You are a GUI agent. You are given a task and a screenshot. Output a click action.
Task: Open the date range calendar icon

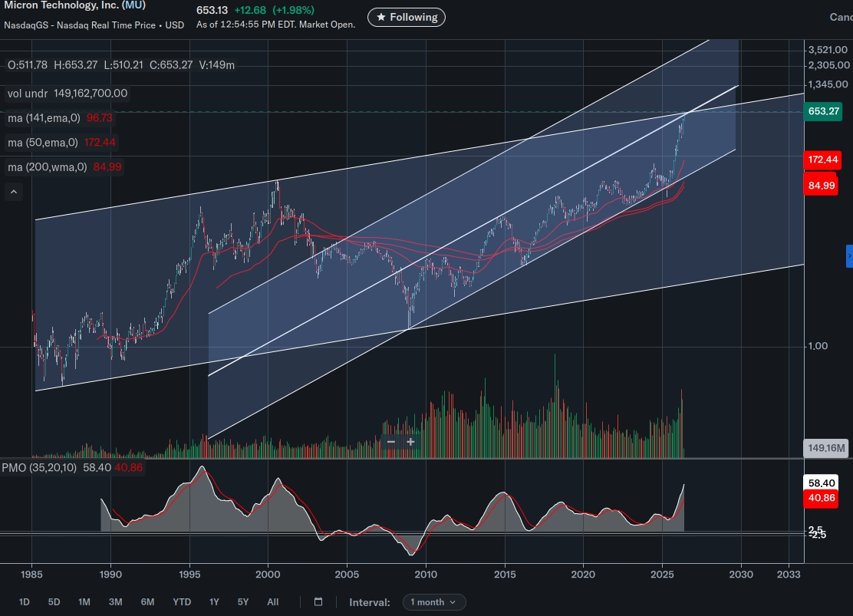click(x=318, y=602)
